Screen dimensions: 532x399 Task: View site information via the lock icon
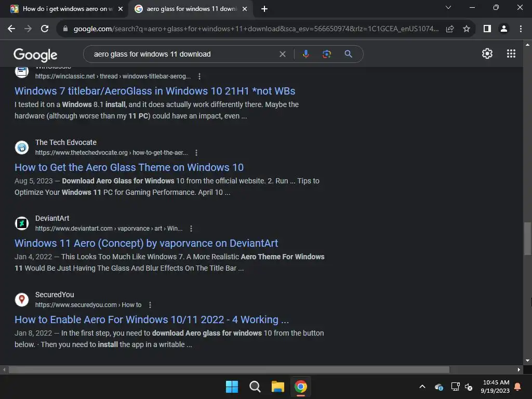(65, 29)
